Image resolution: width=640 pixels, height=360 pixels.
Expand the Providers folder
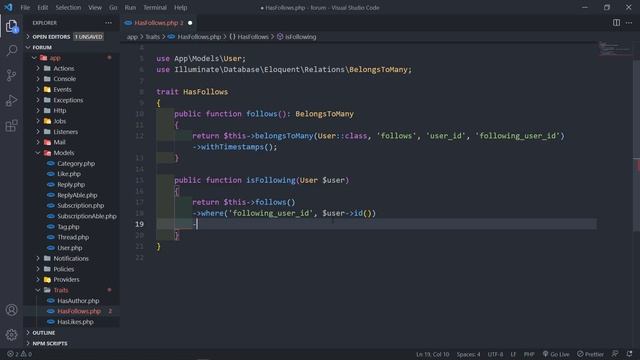(71, 280)
